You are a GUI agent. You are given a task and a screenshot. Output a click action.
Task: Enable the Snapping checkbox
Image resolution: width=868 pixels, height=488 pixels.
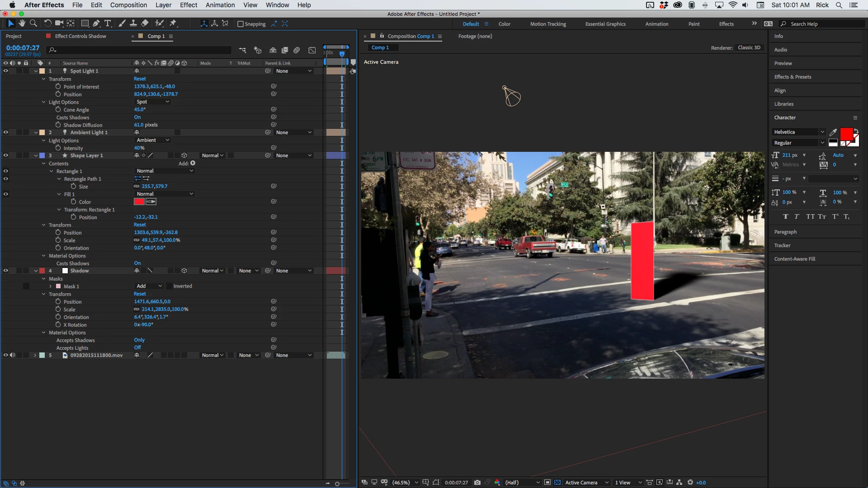coord(241,24)
